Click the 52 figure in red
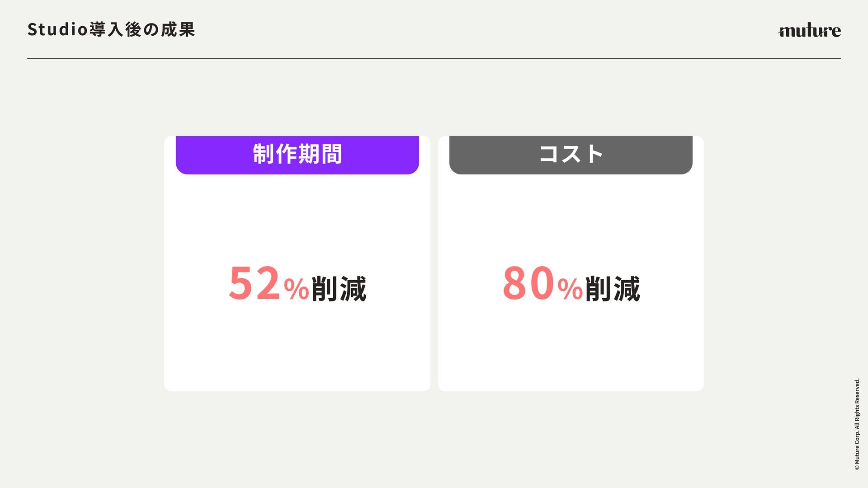Screen dimensions: 868x488 coord(255,283)
